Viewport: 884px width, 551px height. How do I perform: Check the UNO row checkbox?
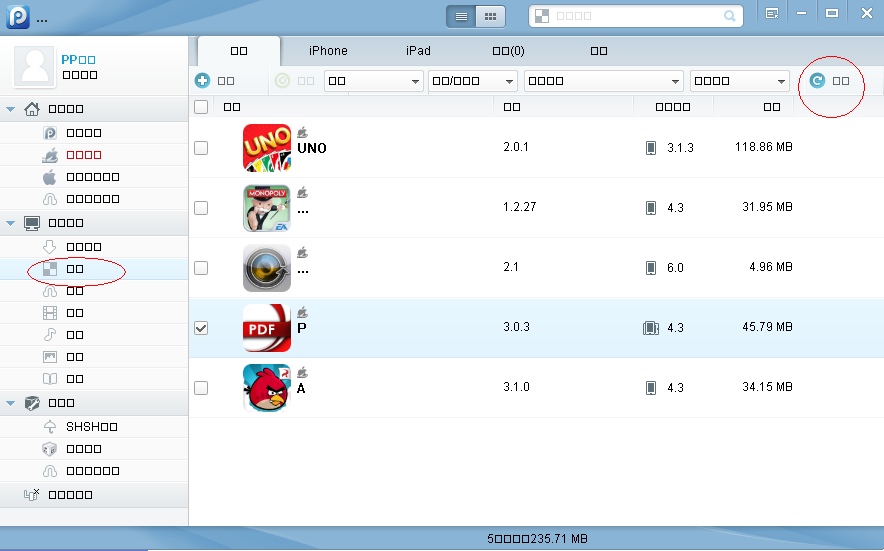tap(201, 148)
